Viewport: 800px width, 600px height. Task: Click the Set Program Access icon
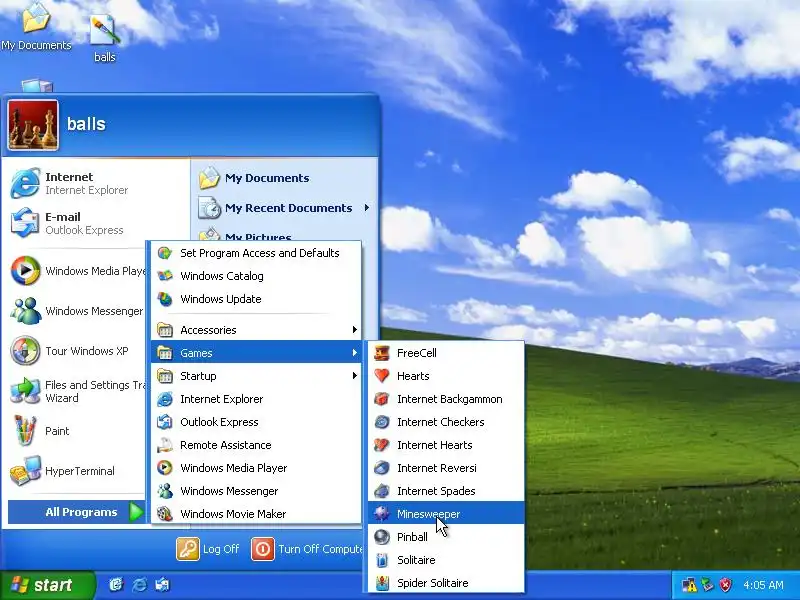click(165, 253)
